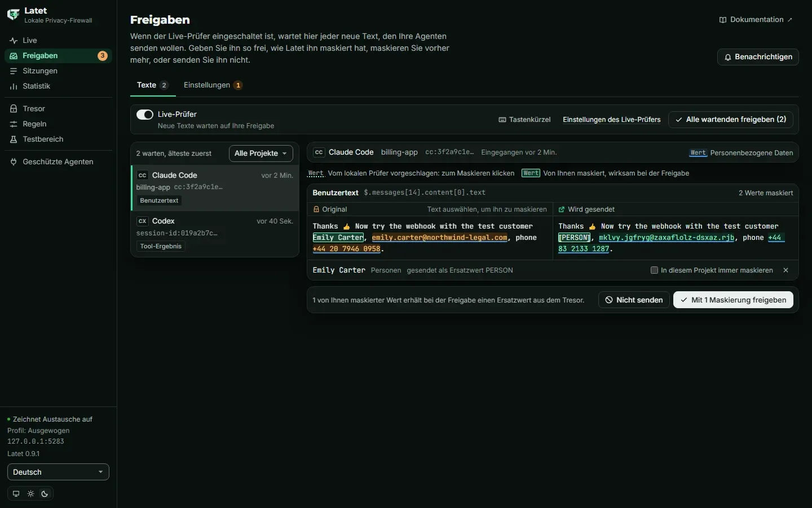Switch to dark theme moon icon

[x=45, y=494]
